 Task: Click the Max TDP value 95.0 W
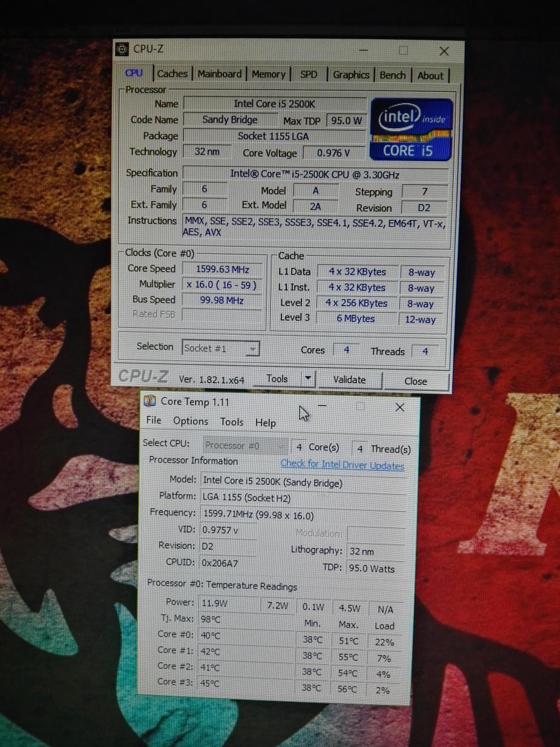pyautogui.click(x=346, y=120)
